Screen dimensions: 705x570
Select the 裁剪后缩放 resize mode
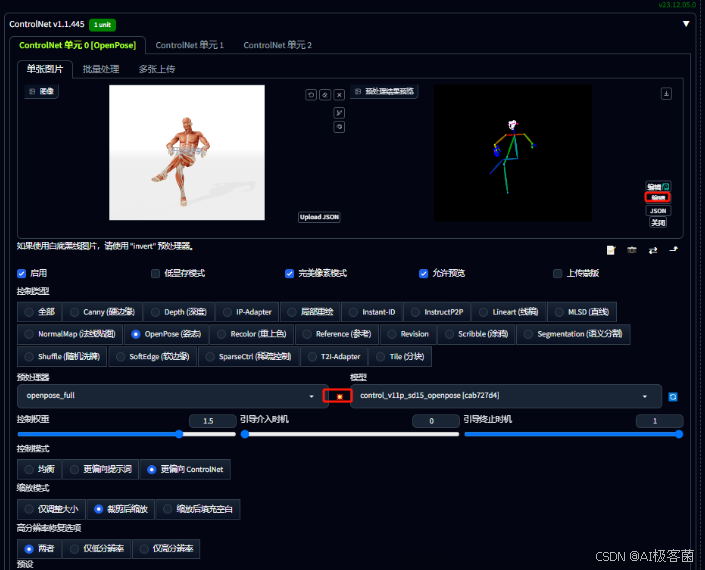point(120,509)
